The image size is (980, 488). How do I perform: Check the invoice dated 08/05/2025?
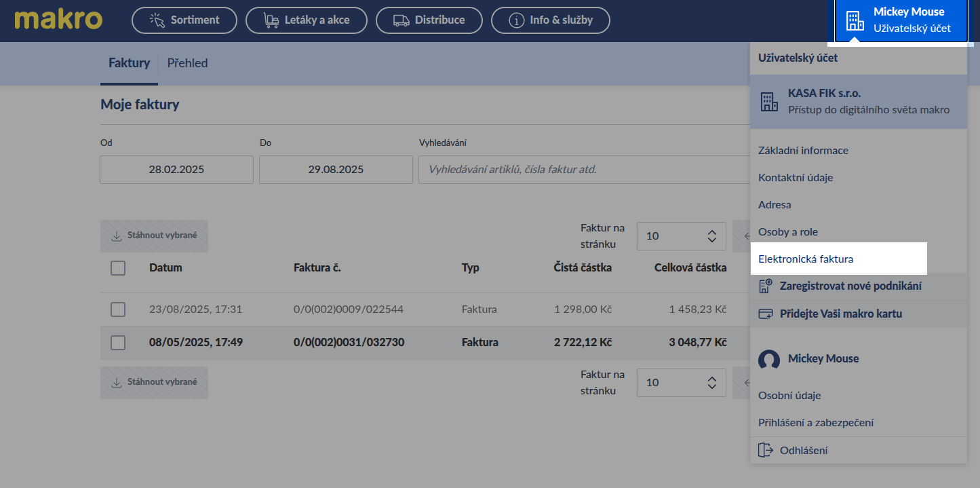(x=118, y=343)
